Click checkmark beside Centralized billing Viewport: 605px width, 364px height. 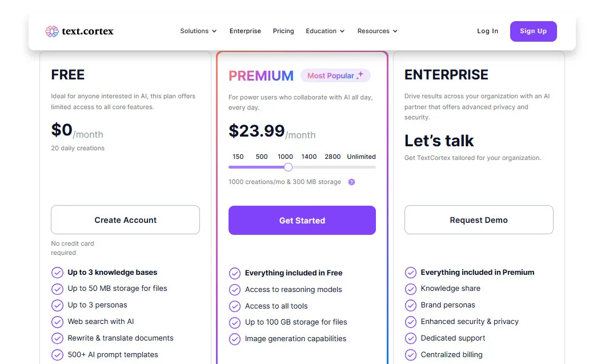point(411,355)
